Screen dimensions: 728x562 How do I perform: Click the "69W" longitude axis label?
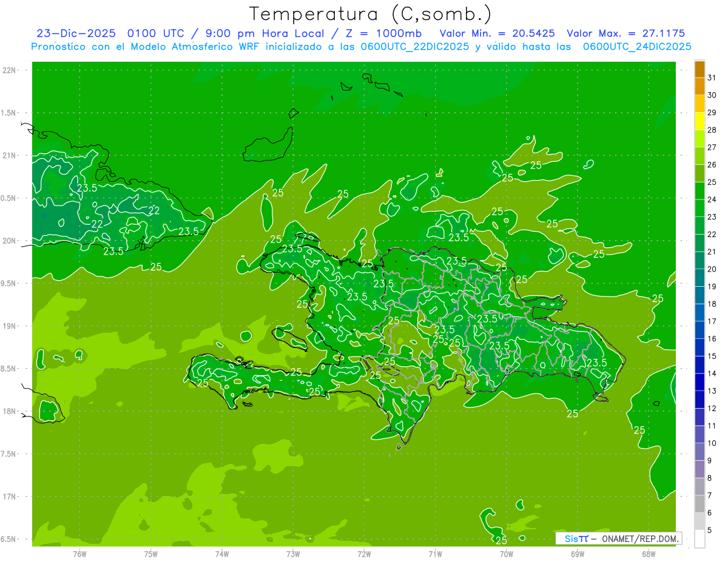click(578, 554)
